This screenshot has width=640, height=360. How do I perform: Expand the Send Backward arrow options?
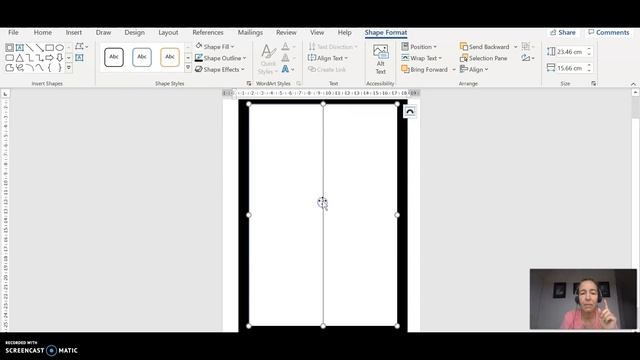(x=516, y=47)
